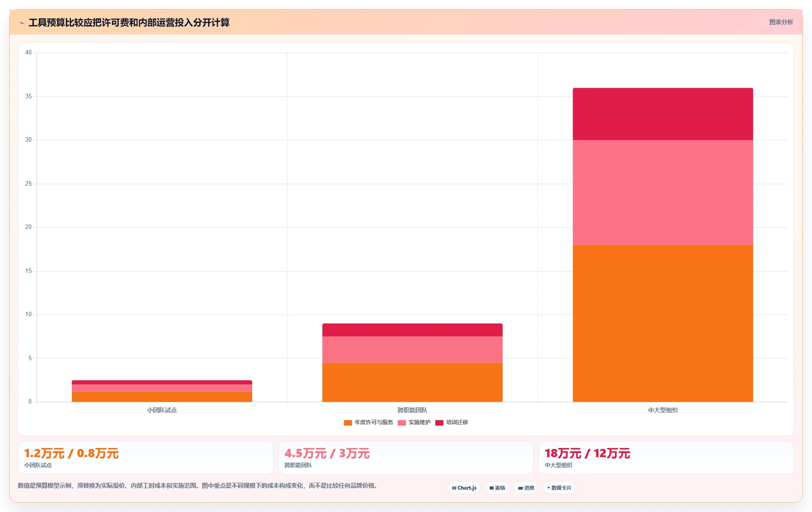812x512 pixels.
Task: Click the icon inside the 进度 tag
Action: pyautogui.click(x=520, y=488)
